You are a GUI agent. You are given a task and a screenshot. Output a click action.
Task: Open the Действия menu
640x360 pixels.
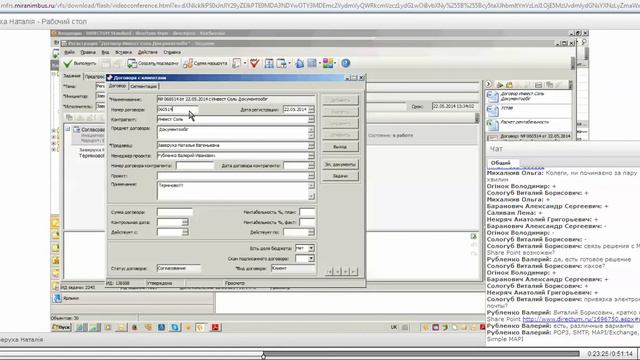click(148, 52)
